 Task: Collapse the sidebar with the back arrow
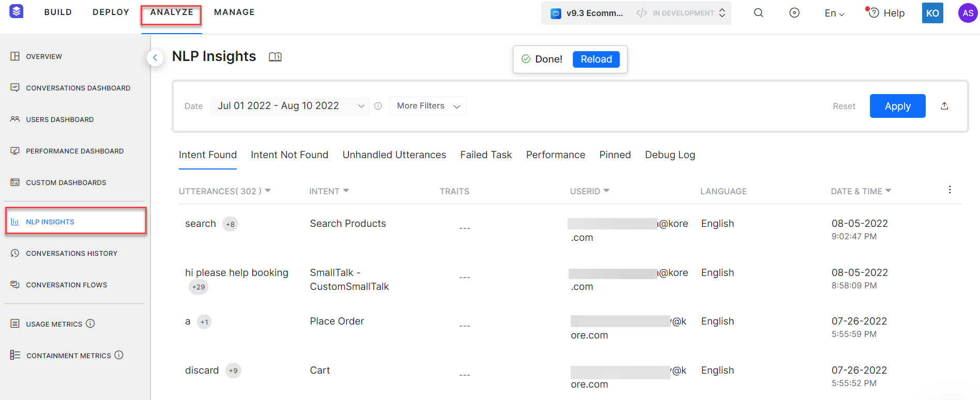click(x=155, y=58)
